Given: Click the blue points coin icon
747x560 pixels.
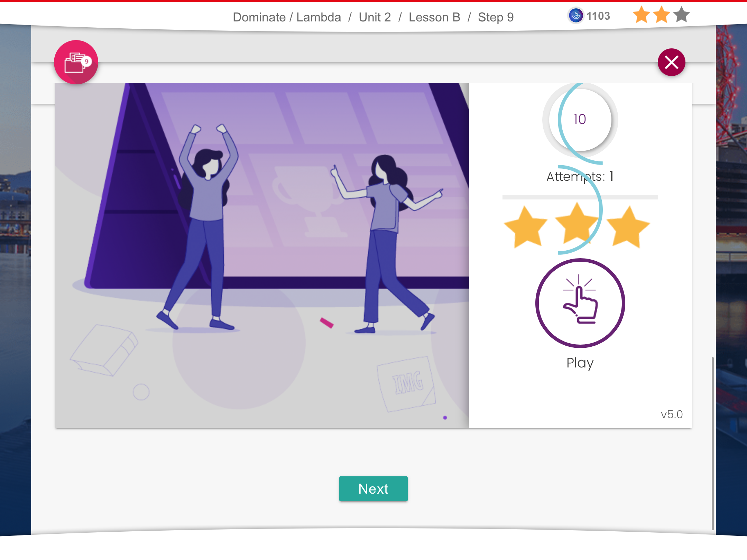Looking at the screenshot, I should click(x=575, y=16).
